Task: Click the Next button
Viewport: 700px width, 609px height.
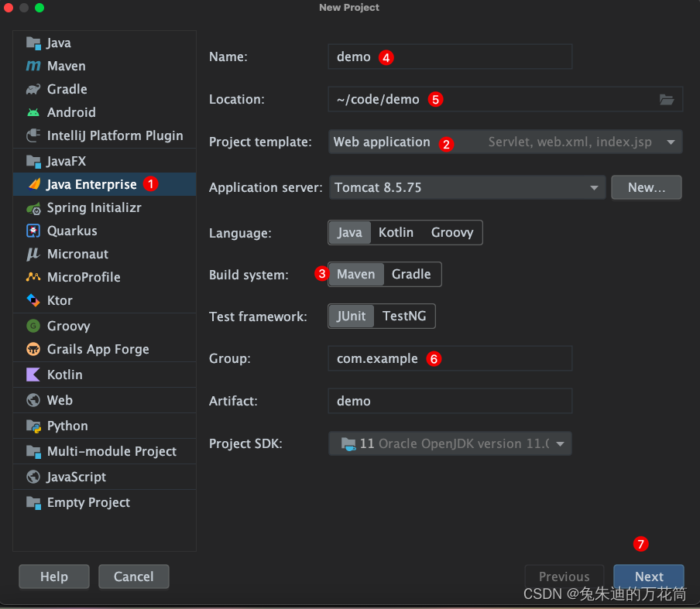Action: [x=649, y=576]
